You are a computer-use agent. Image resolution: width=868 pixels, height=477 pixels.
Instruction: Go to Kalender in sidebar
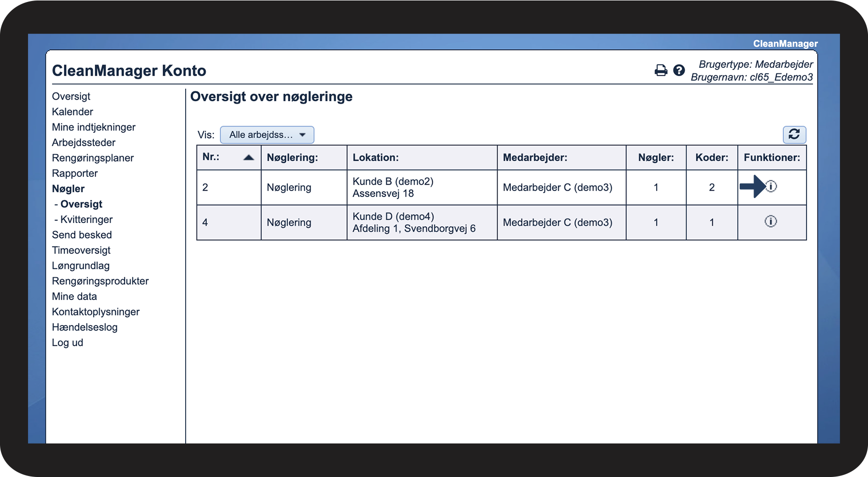pyautogui.click(x=72, y=112)
